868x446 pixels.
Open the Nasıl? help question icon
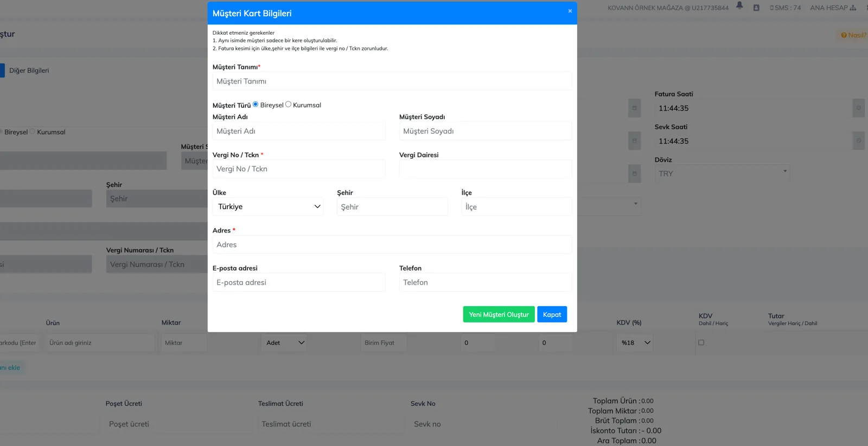(844, 35)
